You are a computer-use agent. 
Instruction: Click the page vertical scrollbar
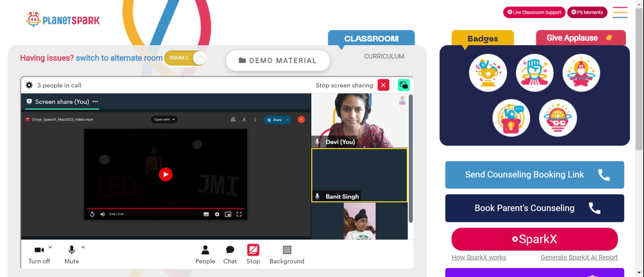coord(640,78)
